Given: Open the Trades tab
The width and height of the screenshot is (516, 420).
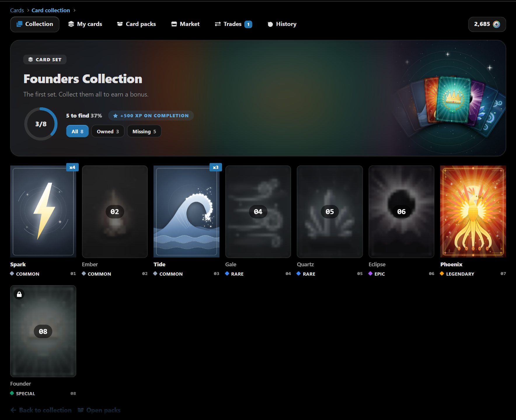Looking at the screenshot, I should pos(233,24).
